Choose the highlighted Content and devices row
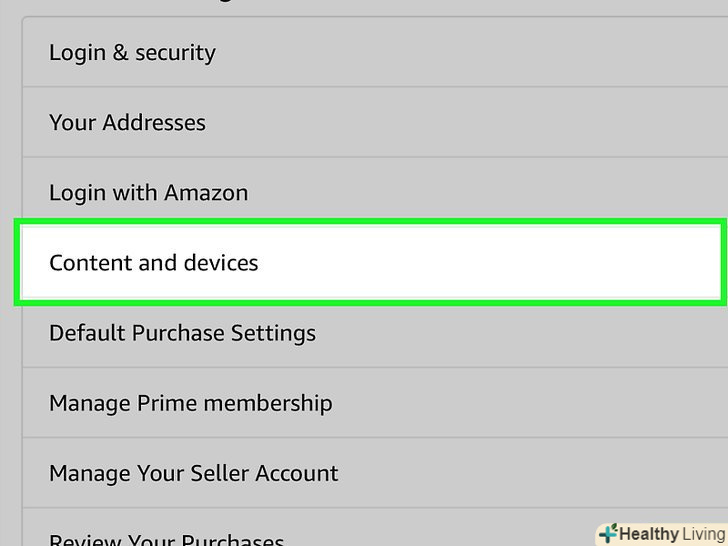The width and height of the screenshot is (728, 546). (370, 263)
